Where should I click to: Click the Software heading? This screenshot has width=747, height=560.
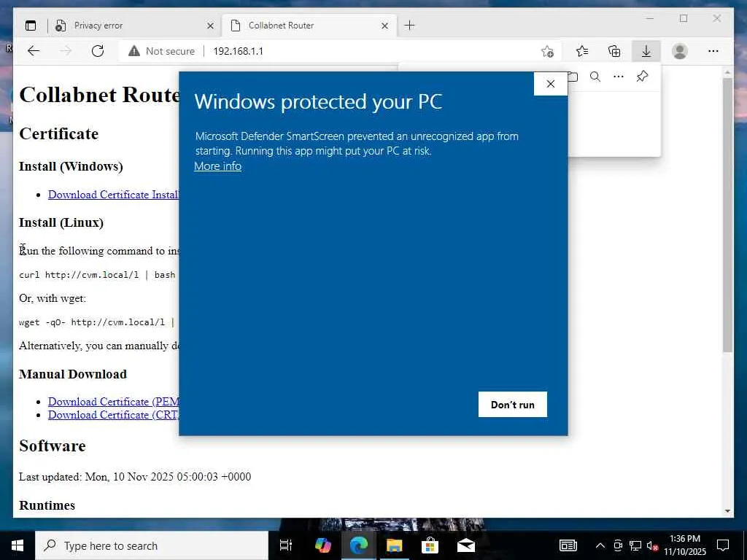(x=53, y=446)
